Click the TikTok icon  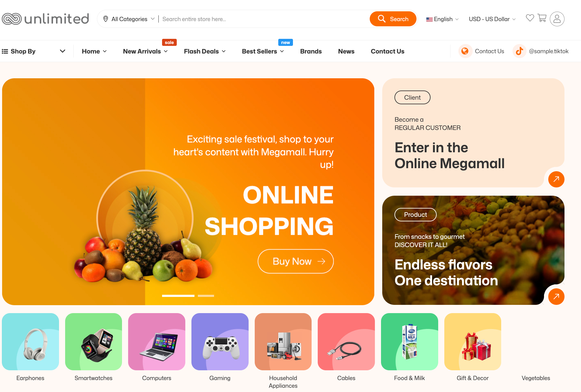[519, 51]
